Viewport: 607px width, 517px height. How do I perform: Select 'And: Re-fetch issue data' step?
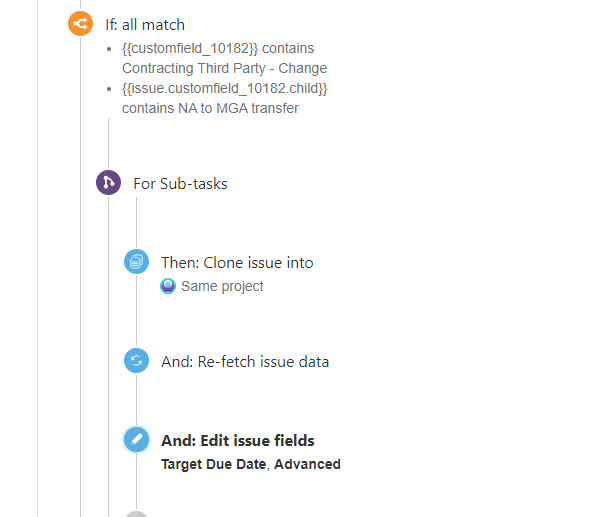coord(245,362)
